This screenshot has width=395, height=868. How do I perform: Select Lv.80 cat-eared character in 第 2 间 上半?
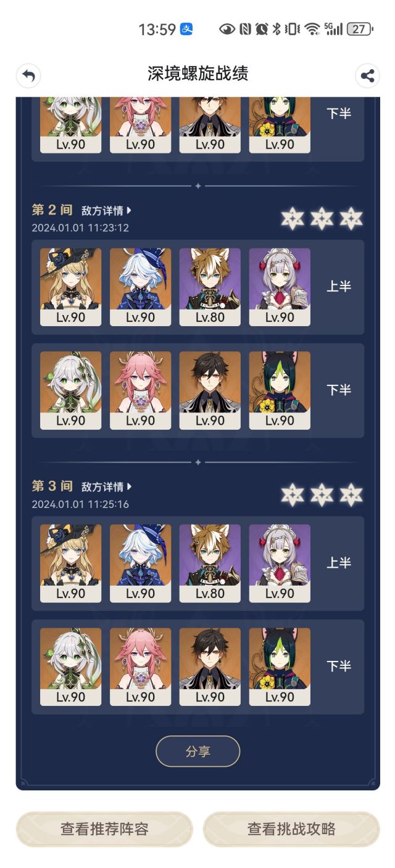tap(210, 287)
